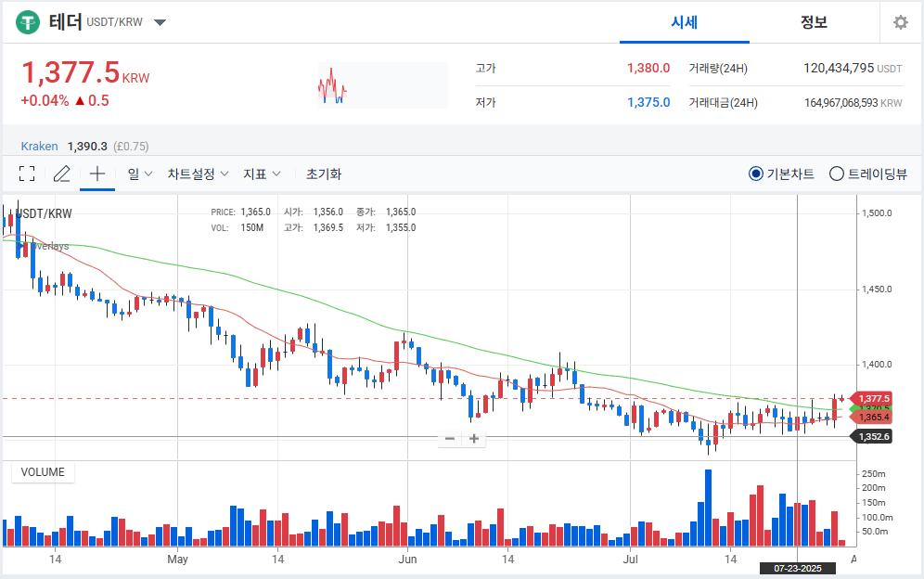Open the settings gear icon
Image resolution: width=924 pixels, height=579 pixels.
pyautogui.click(x=900, y=22)
